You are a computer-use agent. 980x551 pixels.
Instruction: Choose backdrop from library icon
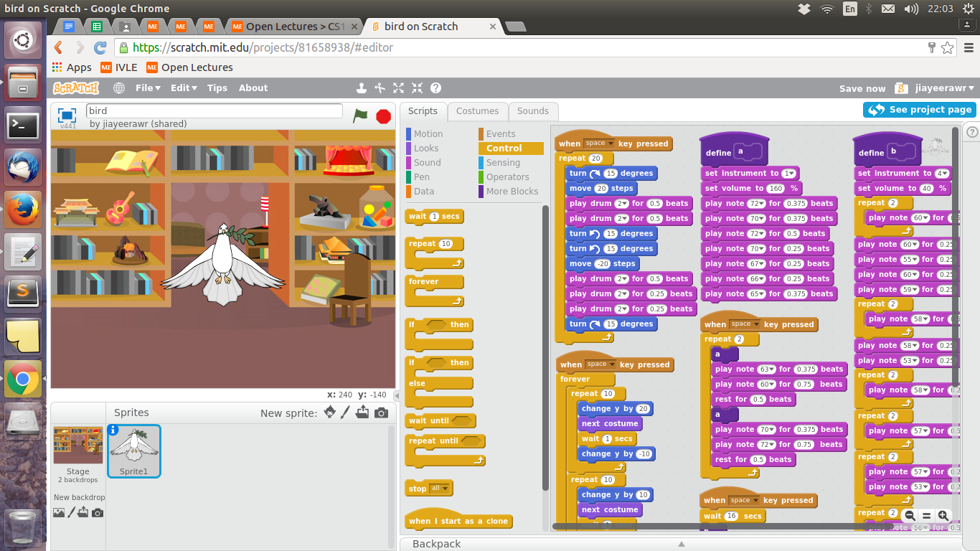[x=59, y=512]
